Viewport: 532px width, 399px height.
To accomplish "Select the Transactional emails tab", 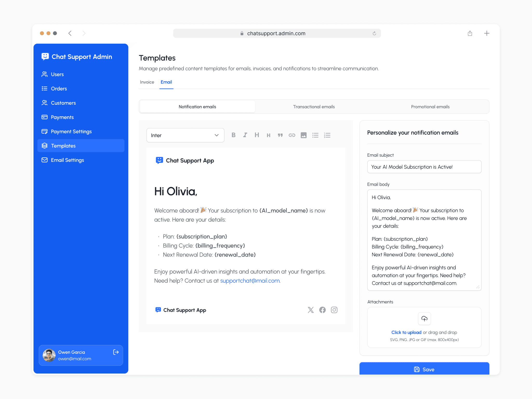I will tap(314, 107).
